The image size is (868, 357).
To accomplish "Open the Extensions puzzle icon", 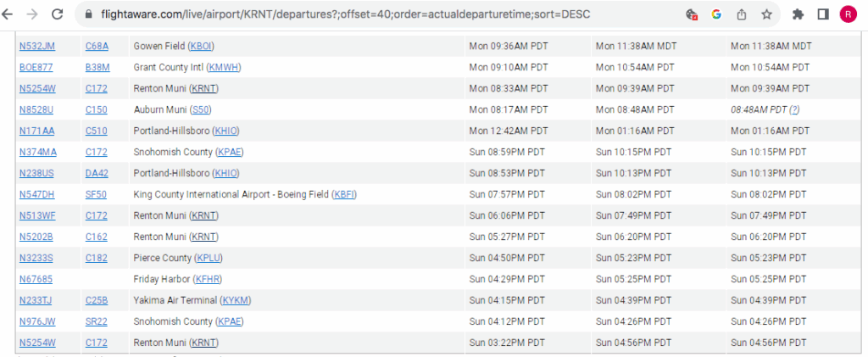I will pos(798,14).
